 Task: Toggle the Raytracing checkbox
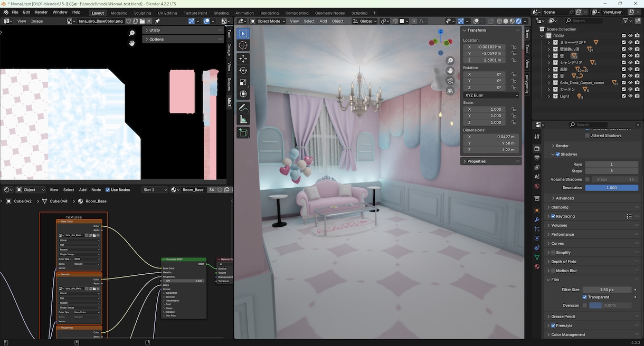pyautogui.click(x=553, y=216)
